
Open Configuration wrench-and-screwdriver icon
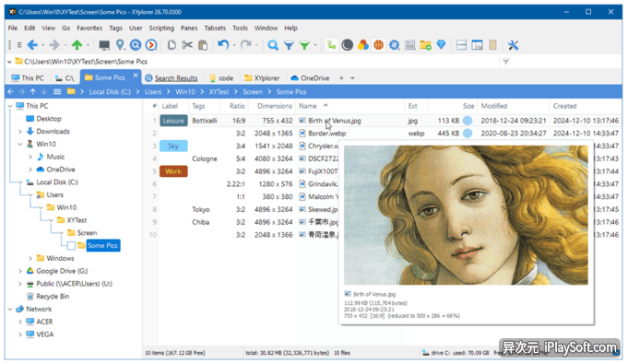pos(513,45)
